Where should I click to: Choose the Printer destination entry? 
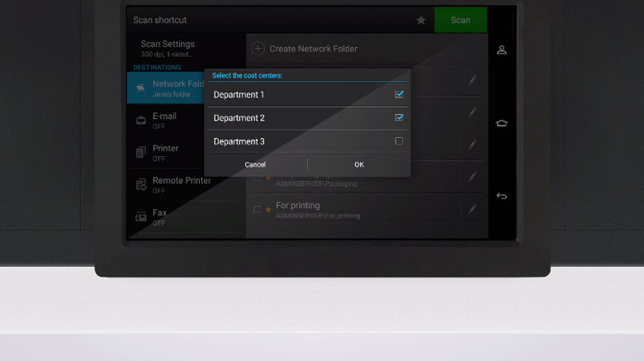point(165,153)
